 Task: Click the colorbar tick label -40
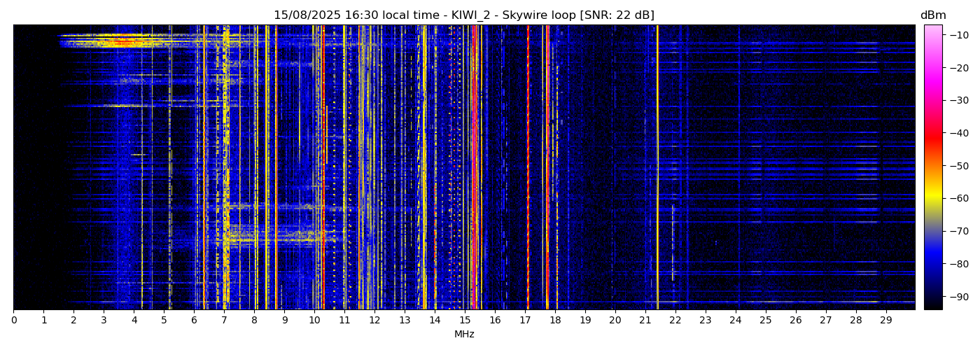click(x=959, y=133)
